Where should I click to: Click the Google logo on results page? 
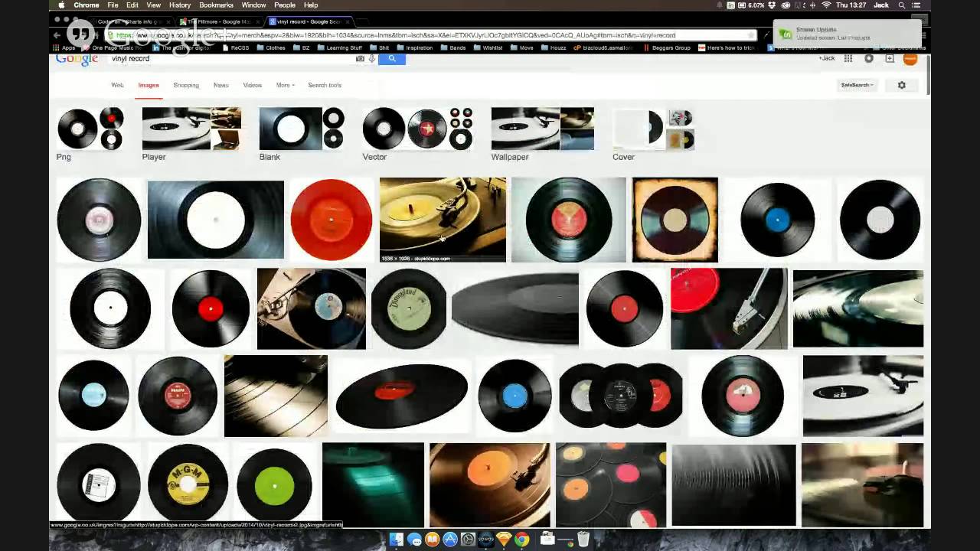coord(77,59)
